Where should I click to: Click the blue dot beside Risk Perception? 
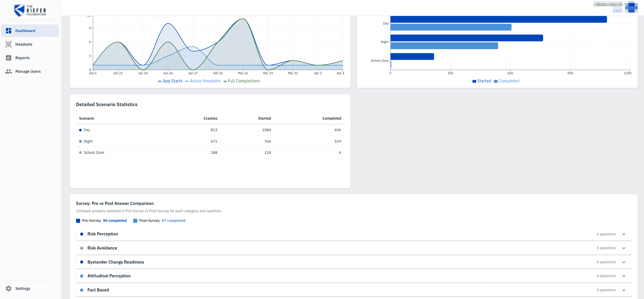pos(82,234)
